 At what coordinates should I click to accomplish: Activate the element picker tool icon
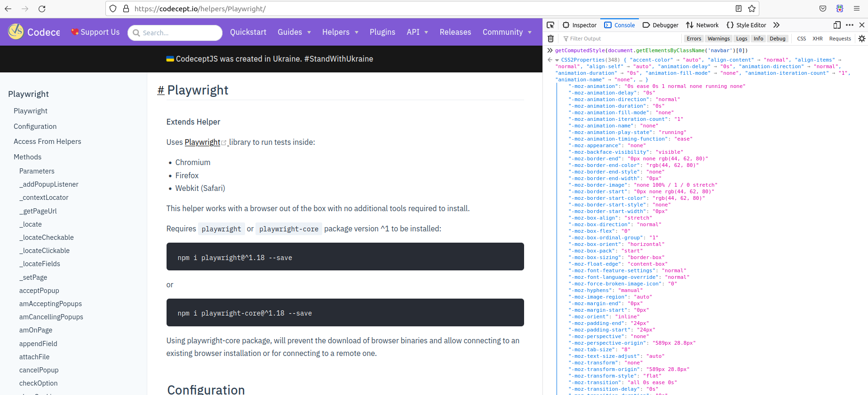coord(550,25)
